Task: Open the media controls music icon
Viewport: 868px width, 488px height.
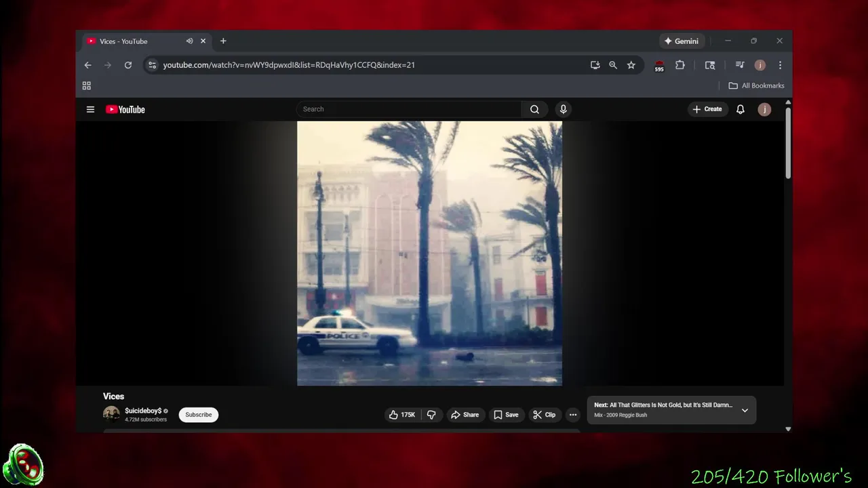Action: coord(740,65)
